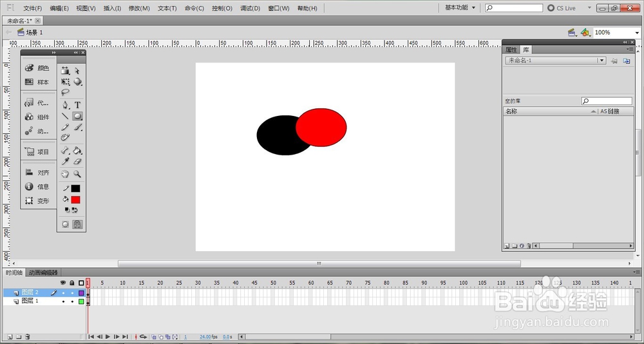Open the 信息 info panel

click(x=37, y=187)
